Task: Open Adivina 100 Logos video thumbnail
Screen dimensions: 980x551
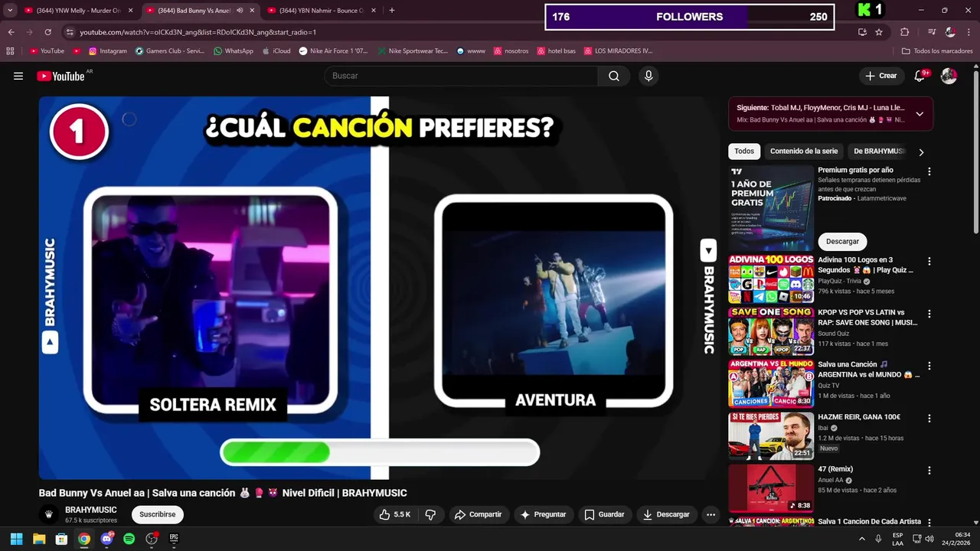Action: 771,279
